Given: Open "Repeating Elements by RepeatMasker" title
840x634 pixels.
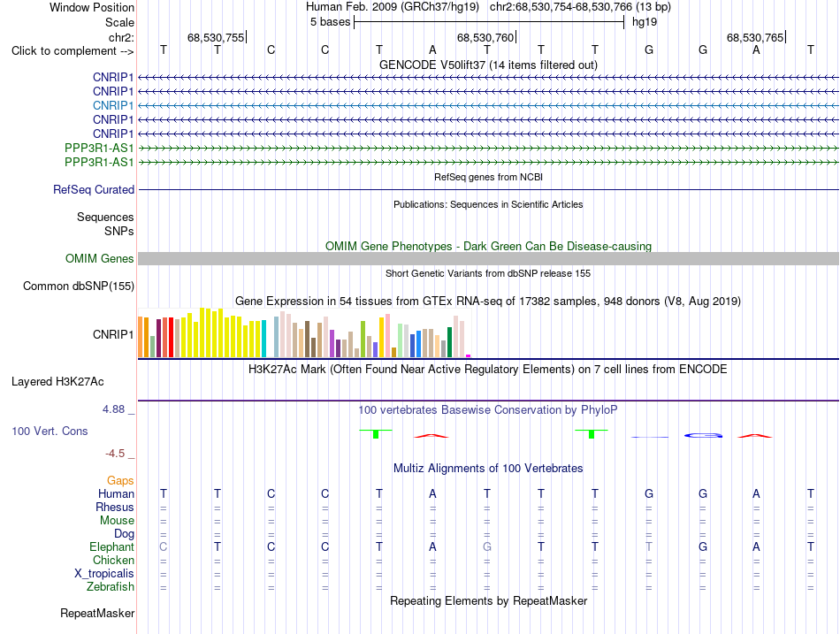Looking at the screenshot, I should tap(488, 600).
